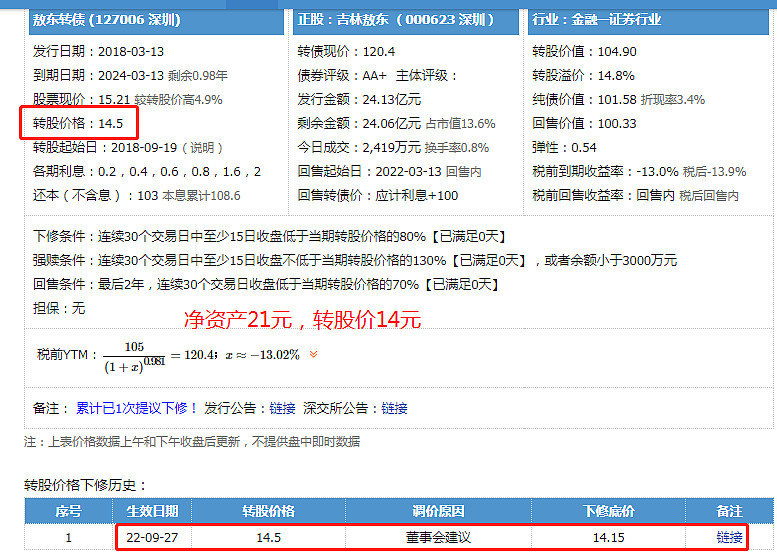Click the 税前到期收益率：-13.0% text

coord(605,171)
